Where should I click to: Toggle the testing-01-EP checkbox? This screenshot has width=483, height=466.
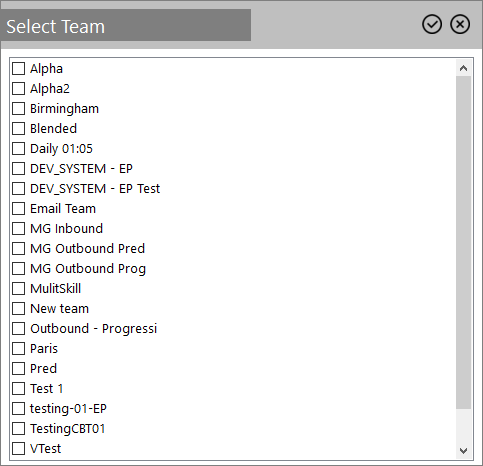tap(18, 409)
